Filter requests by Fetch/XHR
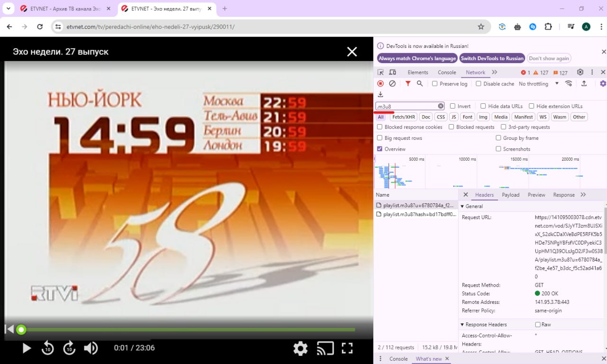 (404, 117)
